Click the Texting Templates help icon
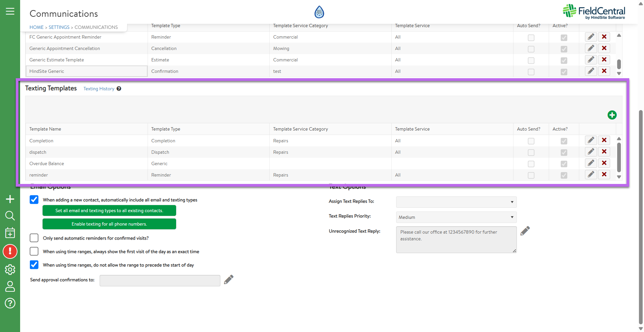644x332 pixels. [x=119, y=89]
